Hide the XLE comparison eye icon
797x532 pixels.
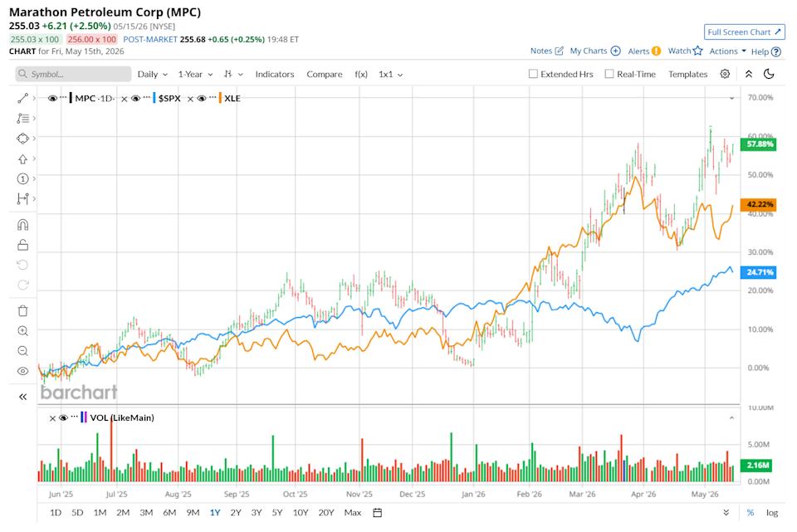click(202, 99)
